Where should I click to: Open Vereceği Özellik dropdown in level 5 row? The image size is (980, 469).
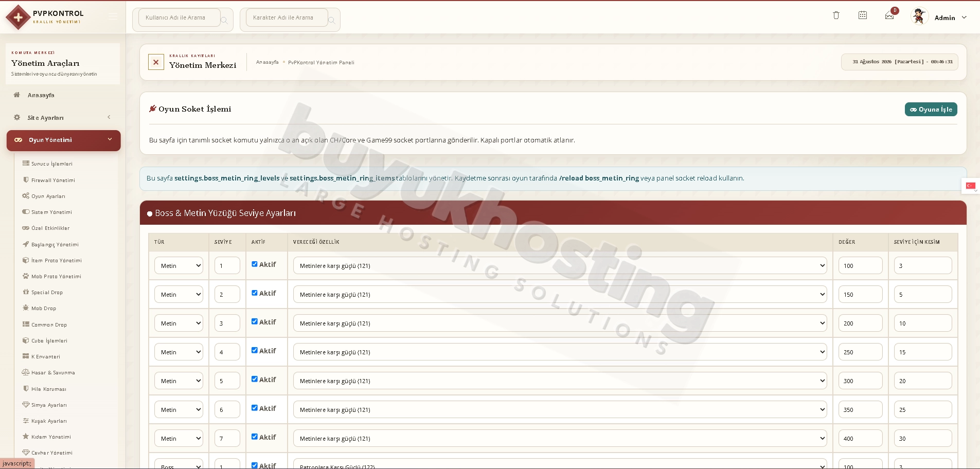(560, 381)
